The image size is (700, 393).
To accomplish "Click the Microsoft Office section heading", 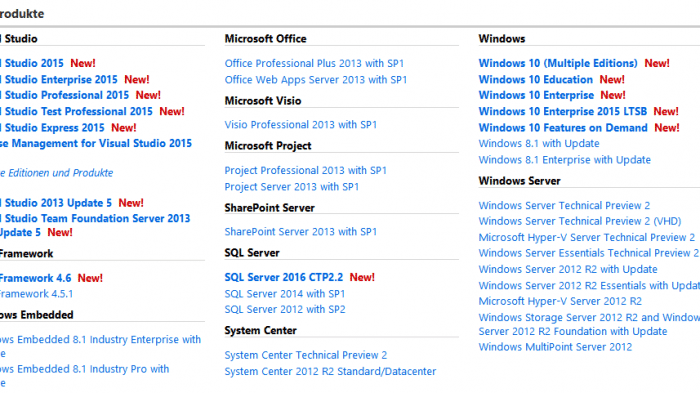I will 266,39.
